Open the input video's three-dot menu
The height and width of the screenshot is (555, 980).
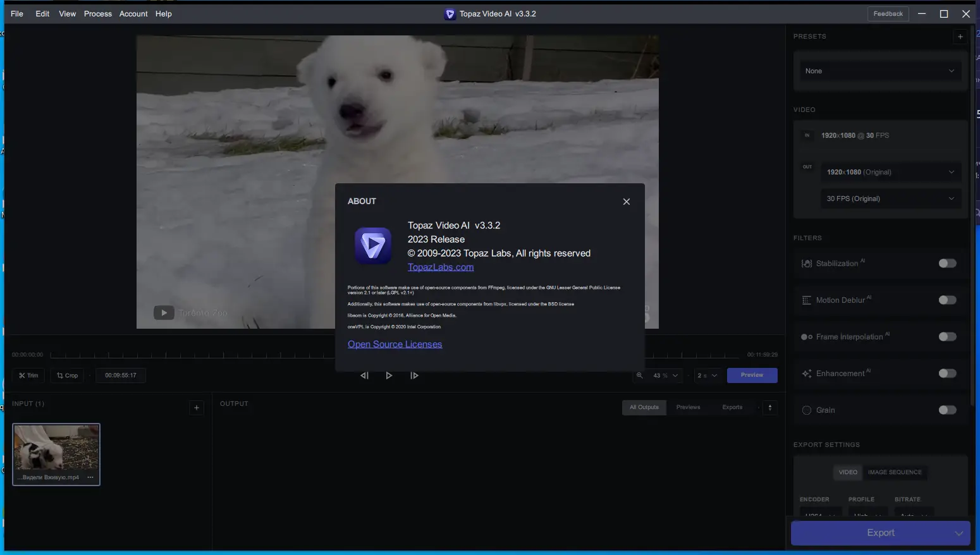[90, 477]
